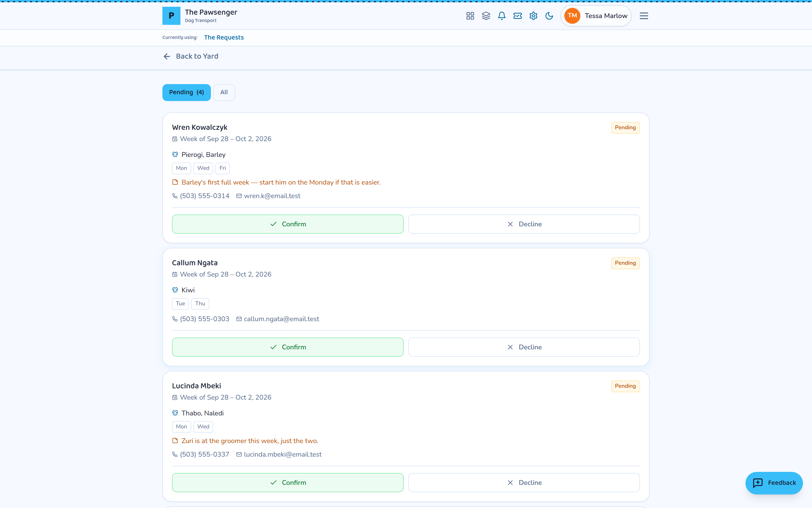Toggle dark mode moon icon
The width and height of the screenshot is (812, 508).
pos(549,16)
